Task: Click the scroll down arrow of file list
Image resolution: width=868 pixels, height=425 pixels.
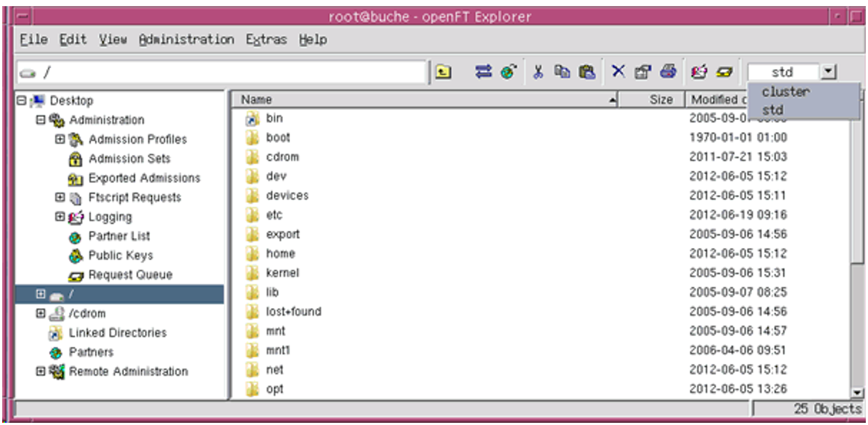Action: tap(857, 393)
